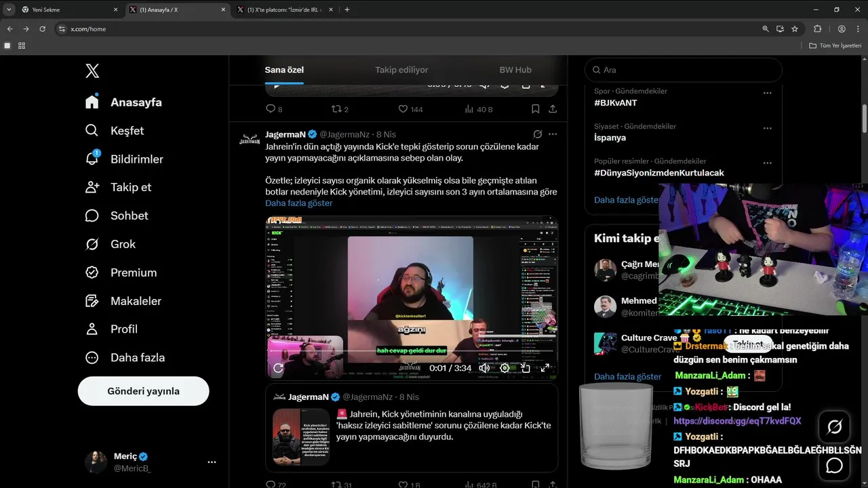The image size is (868, 488).
Task: View stats of the 40 B views post
Action: tap(478, 109)
